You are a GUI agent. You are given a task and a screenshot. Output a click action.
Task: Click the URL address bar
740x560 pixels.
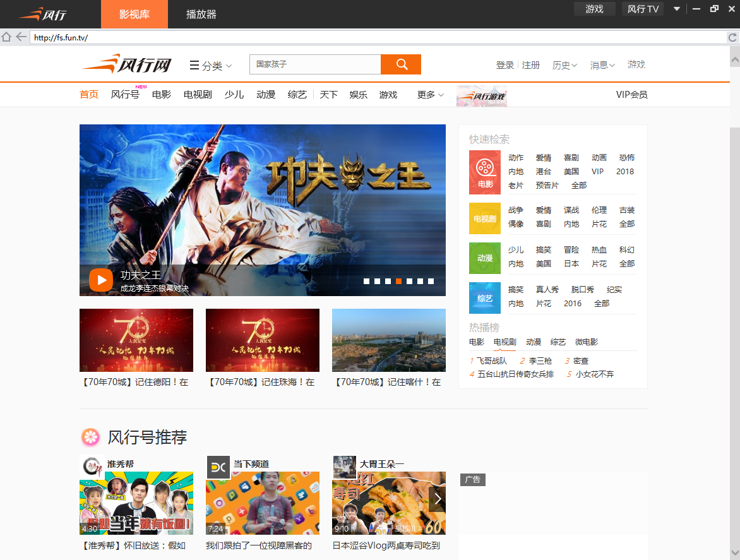click(378, 37)
